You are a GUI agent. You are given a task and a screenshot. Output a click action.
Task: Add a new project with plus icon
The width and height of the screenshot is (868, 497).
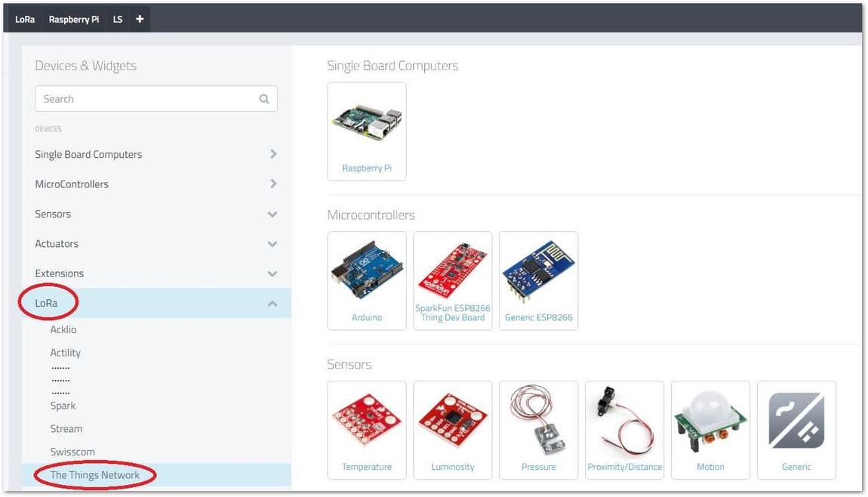point(140,19)
